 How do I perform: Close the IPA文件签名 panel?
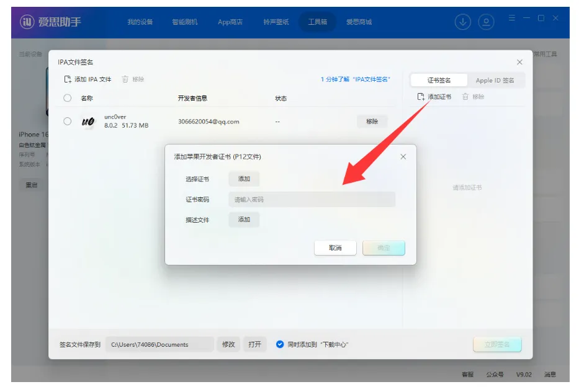pos(519,62)
